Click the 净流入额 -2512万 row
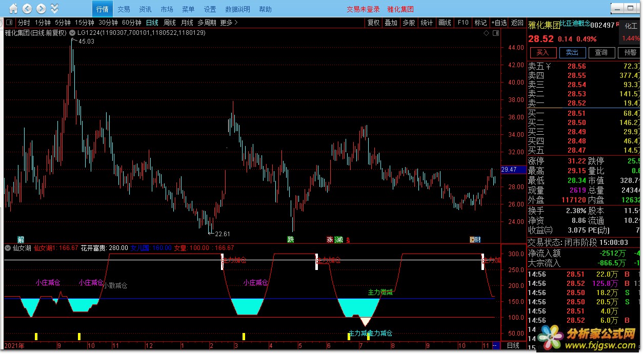 pyautogui.click(x=585, y=253)
